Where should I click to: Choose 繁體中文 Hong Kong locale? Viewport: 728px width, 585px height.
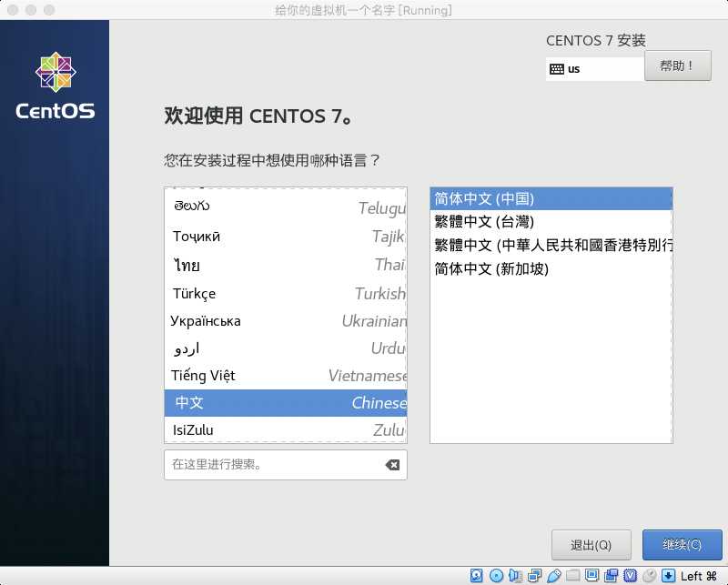pos(551,245)
